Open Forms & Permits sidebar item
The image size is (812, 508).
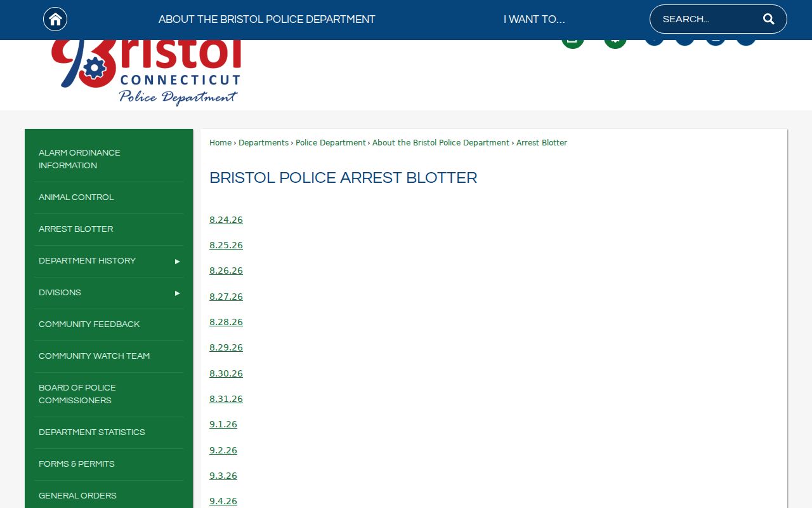click(x=108, y=464)
